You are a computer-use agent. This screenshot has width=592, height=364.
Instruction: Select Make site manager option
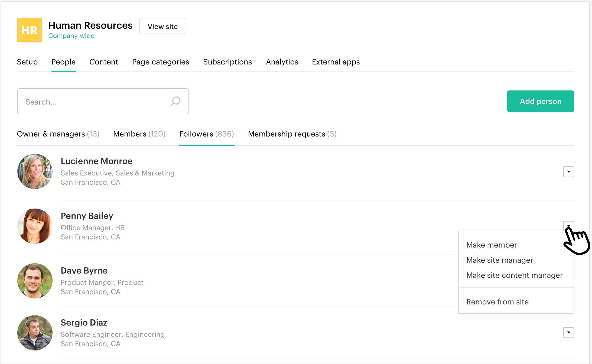(x=500, y=260)
